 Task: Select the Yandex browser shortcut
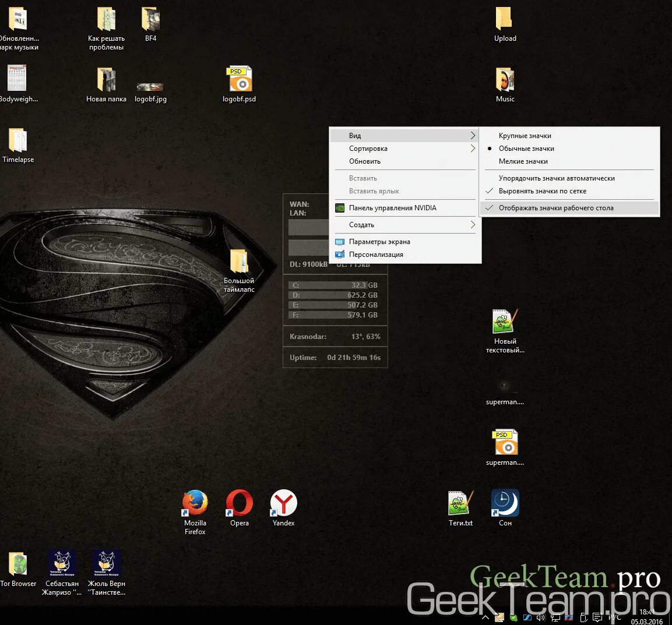click(283, 508)
